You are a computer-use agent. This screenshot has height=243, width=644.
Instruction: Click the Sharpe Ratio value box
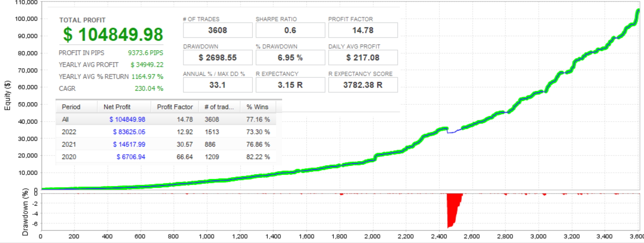290,31
